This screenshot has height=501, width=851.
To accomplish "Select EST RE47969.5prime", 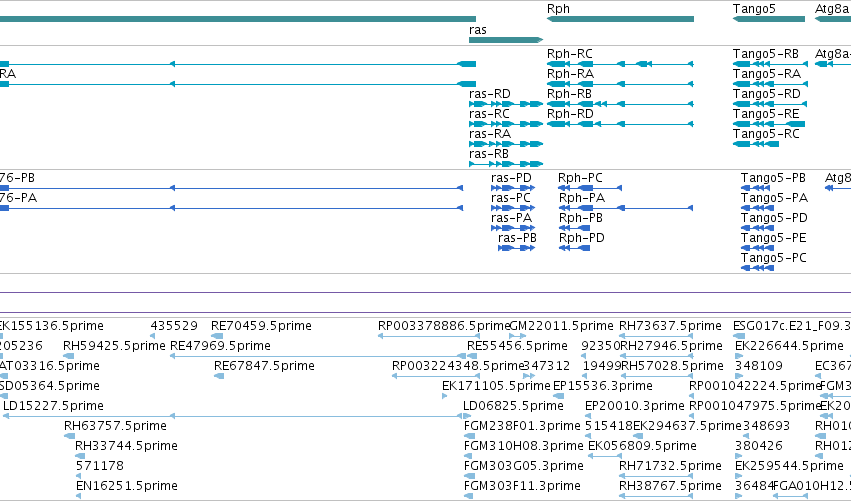I will click(x=220, y=346).
